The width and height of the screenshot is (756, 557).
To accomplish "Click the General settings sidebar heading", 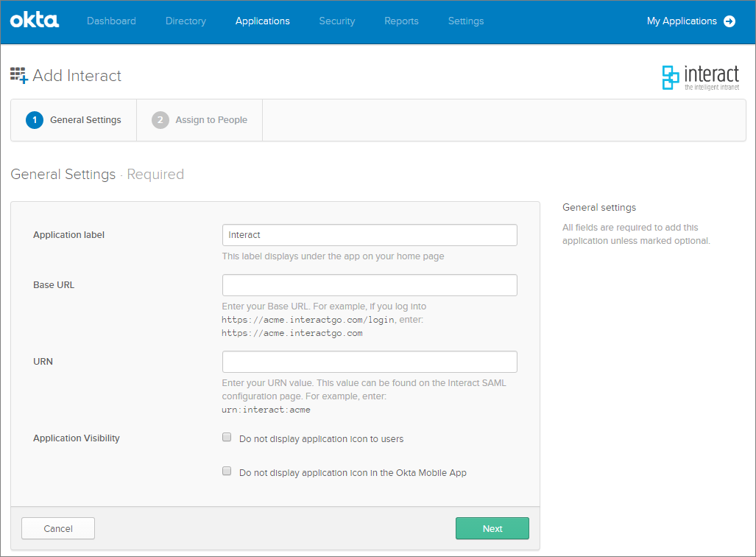I will (599, 208).
